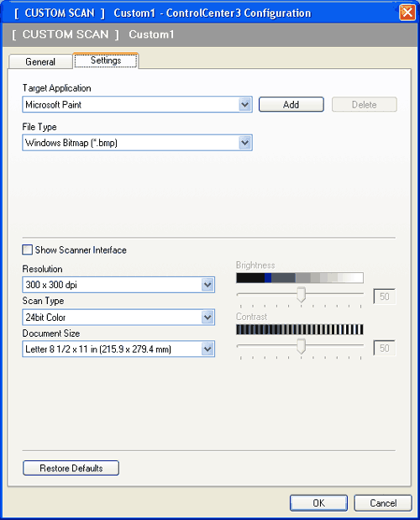
Task: Click Restore Defaults button
Action: [71, 468]
